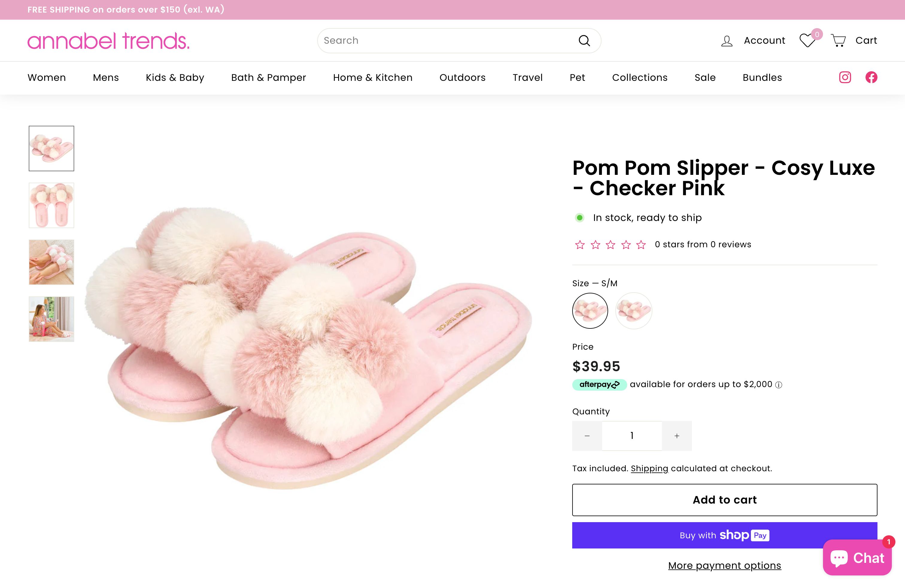Viewport: 905px width, 588px height.
Task: Open the Chat bubble widget
Action: (x=857, y=557)
